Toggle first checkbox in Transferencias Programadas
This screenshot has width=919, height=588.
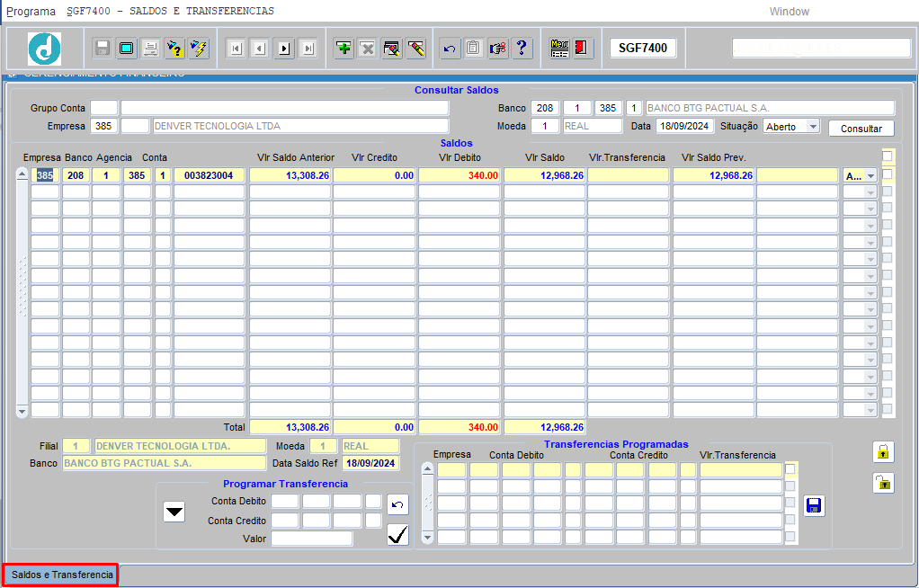pyautogui.click(x=790, y=469)
